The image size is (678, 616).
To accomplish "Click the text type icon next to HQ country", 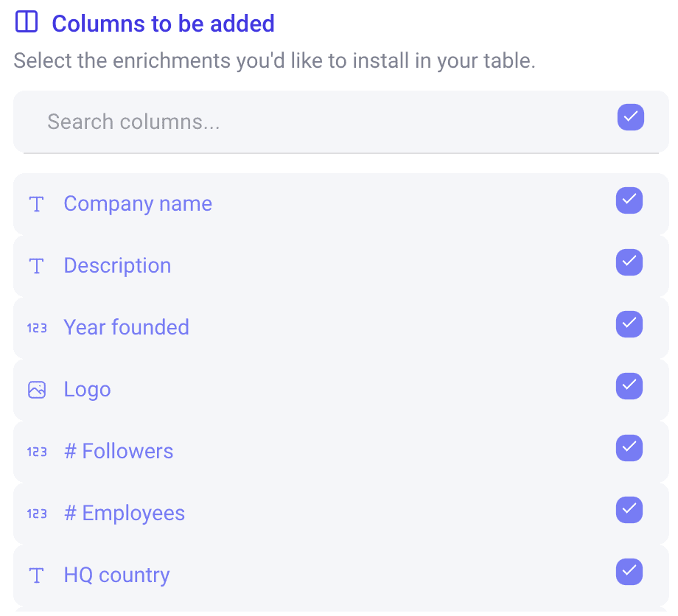I will [37, 575].
